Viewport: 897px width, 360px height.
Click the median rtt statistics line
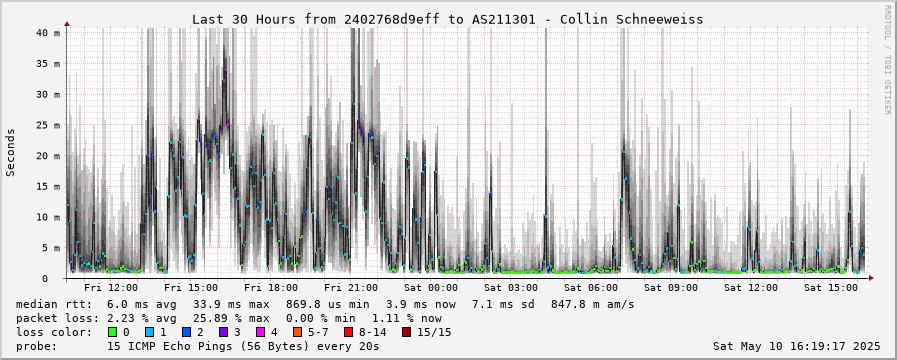pyautogui.click(x=325, y=304)
